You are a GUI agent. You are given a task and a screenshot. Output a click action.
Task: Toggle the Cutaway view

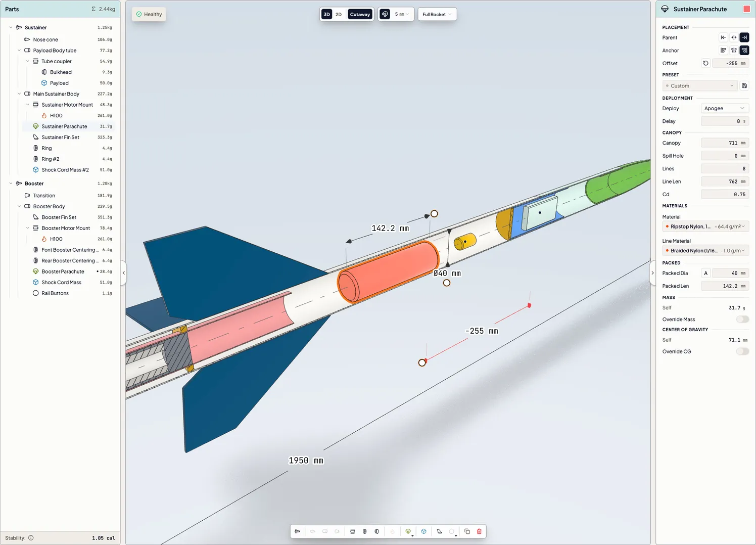pyautogui.click(x=360, y=14)
